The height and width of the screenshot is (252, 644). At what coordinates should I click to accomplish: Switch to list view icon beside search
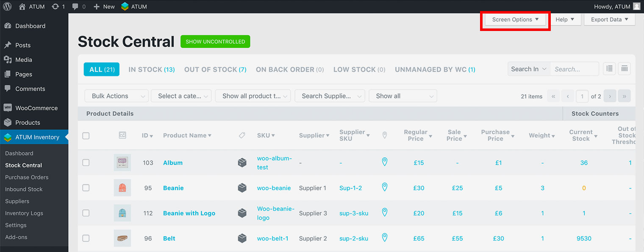tap(609, 69)
